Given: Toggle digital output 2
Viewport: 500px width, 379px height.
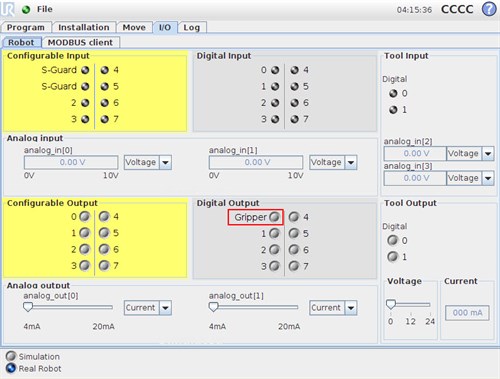Looking at the screenshot, I should 274,250.
